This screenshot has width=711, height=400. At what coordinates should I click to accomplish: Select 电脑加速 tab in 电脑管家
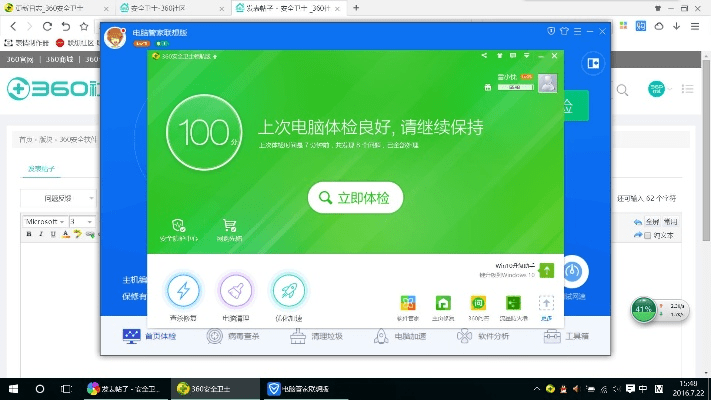(399, 336)
